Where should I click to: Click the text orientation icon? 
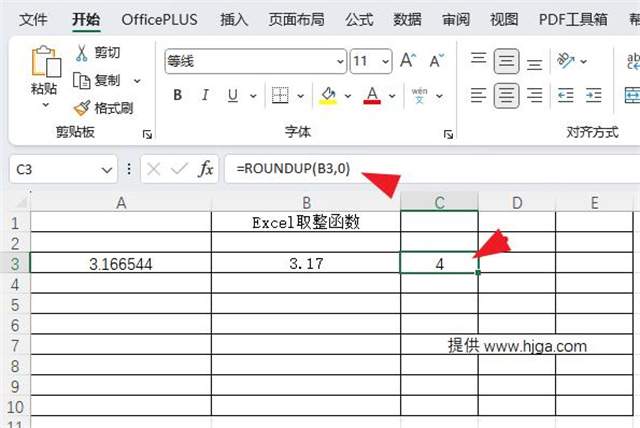coord(566,60)
